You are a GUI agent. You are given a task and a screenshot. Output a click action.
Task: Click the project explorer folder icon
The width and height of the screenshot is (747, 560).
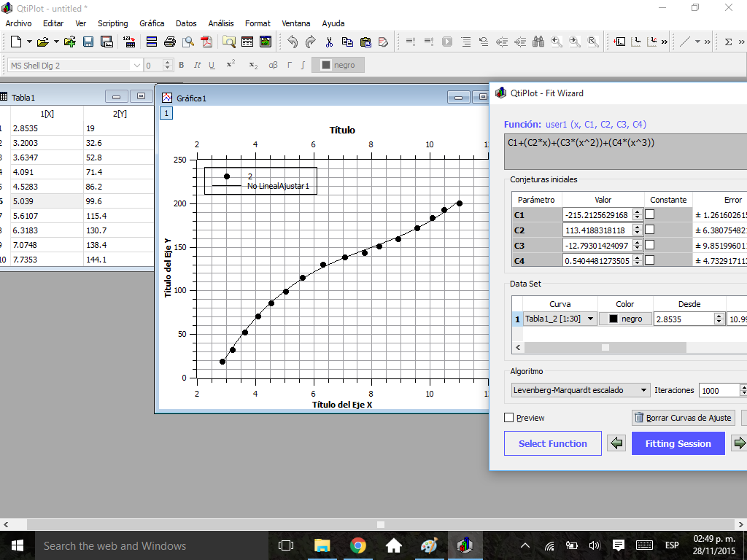(x=228, y=42)
